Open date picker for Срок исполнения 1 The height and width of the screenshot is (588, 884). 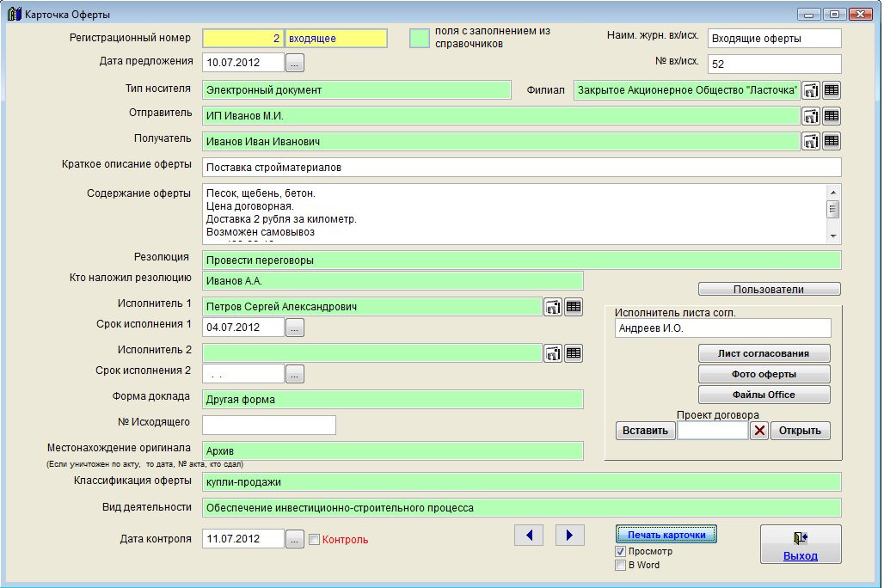(x=295, y=328)
